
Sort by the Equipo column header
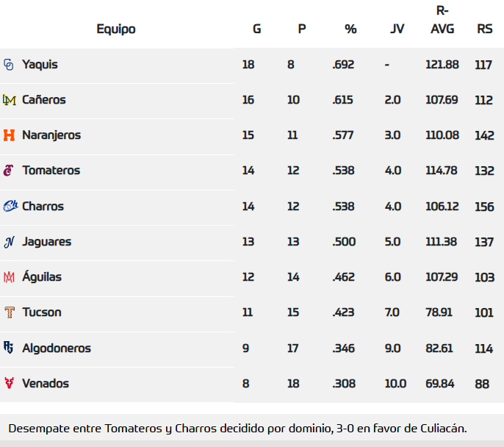(116, 29)
